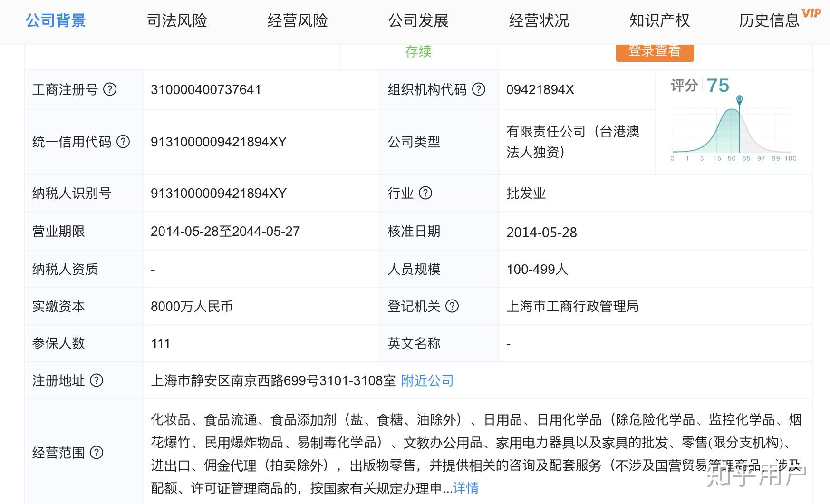Click the 纳税人资质 label
Viewport: 830px width, 504px height.
(65, 269)
